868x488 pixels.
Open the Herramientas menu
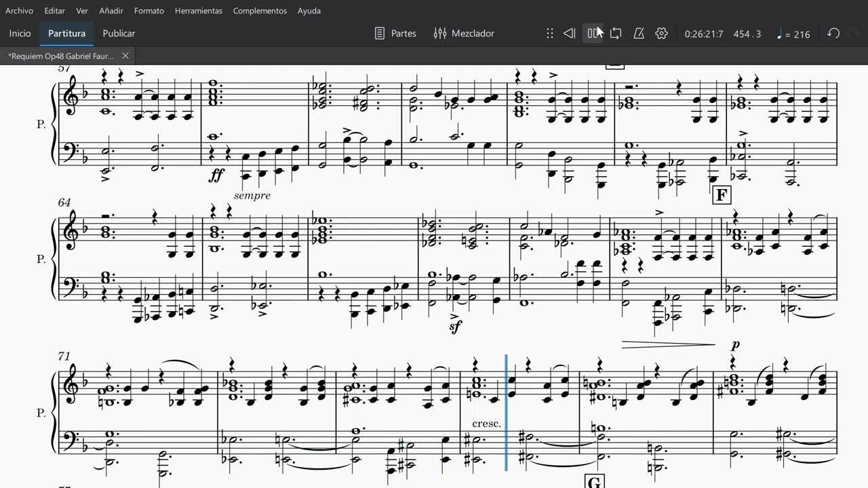[199, 11]
